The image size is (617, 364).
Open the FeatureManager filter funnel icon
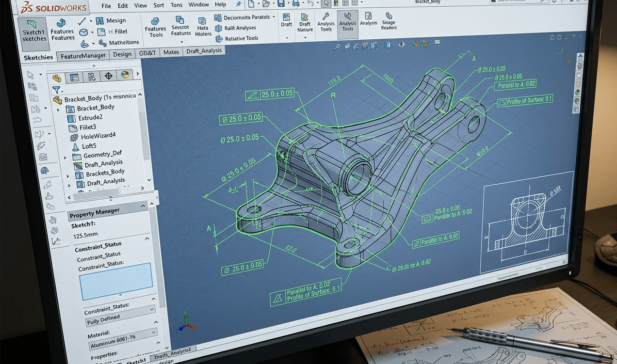56,90
